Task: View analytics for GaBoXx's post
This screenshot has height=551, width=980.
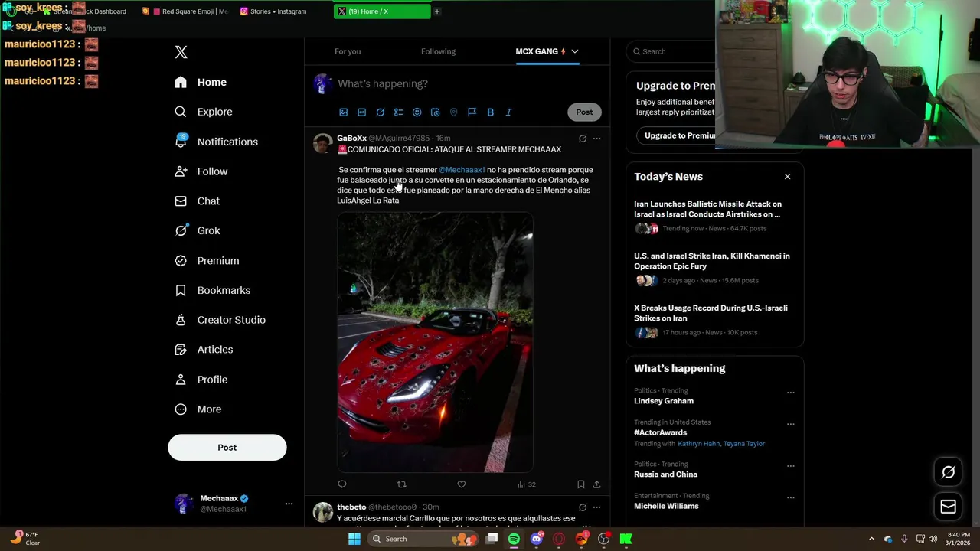Action: (x=527, y=484)
